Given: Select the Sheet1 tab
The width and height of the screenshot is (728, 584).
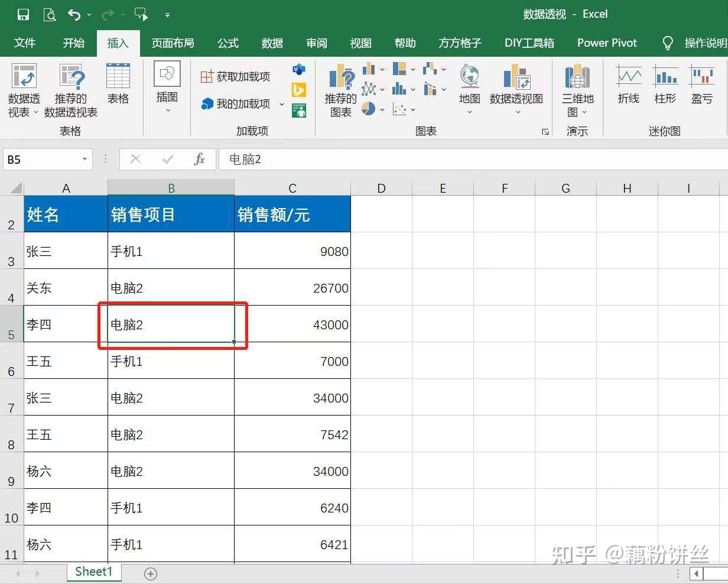Looking at the screenshot, I should coord(93,572).
